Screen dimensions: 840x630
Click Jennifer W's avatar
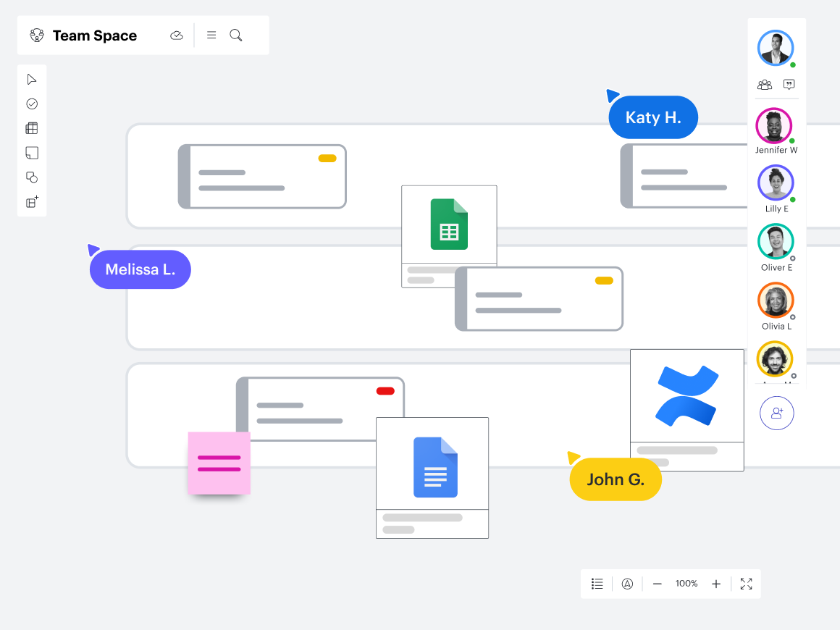click(x=774, y=126)
